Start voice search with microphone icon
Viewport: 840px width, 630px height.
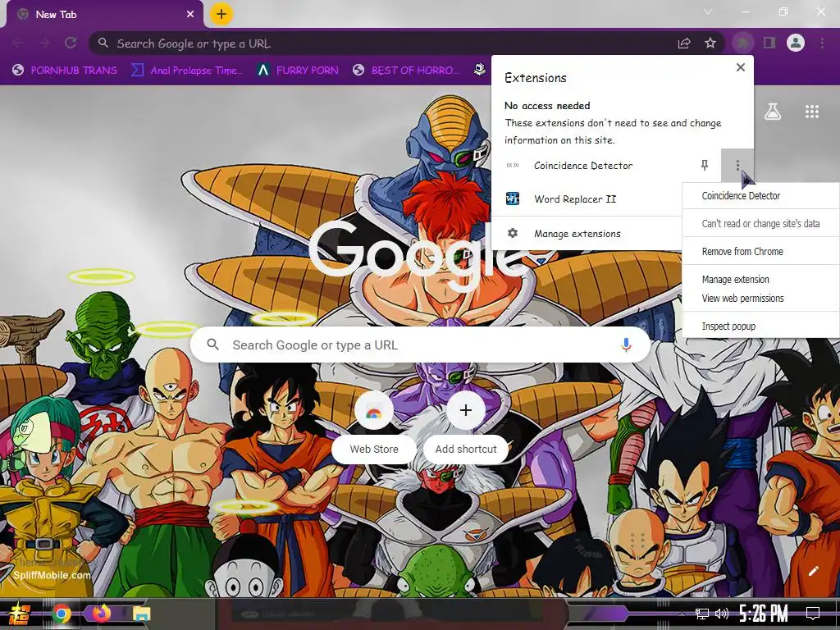[x=626, y=345]
